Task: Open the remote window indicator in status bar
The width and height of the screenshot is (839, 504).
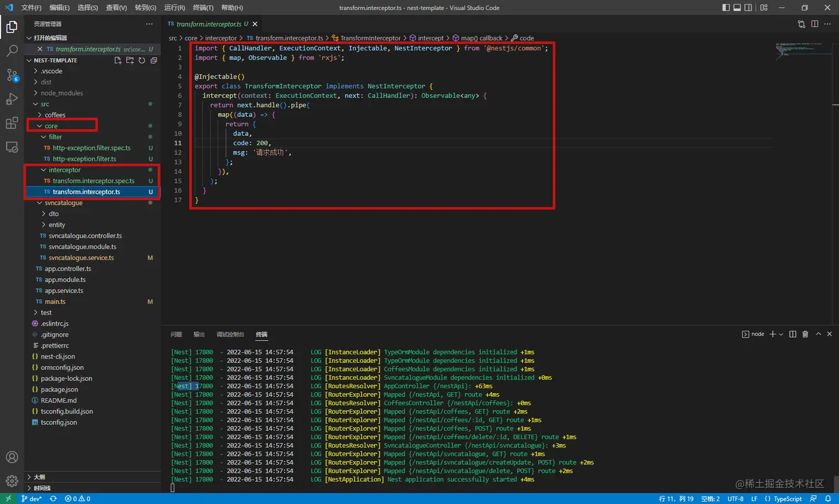Action: click(x=8, y=498)
